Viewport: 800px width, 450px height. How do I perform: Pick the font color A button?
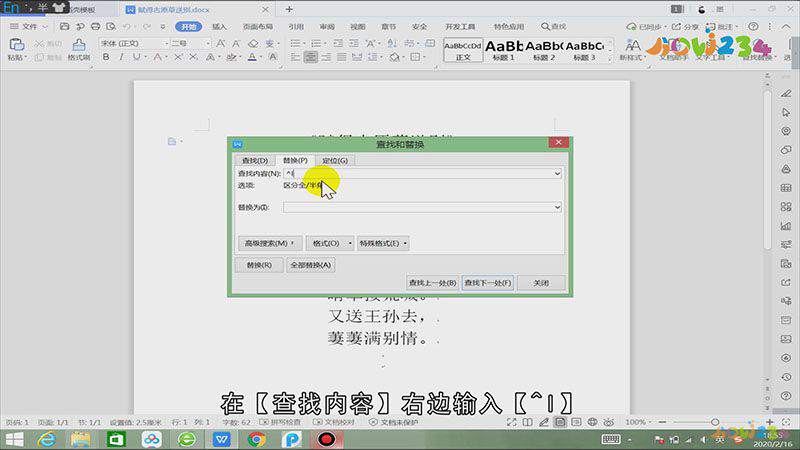[252, 57]
